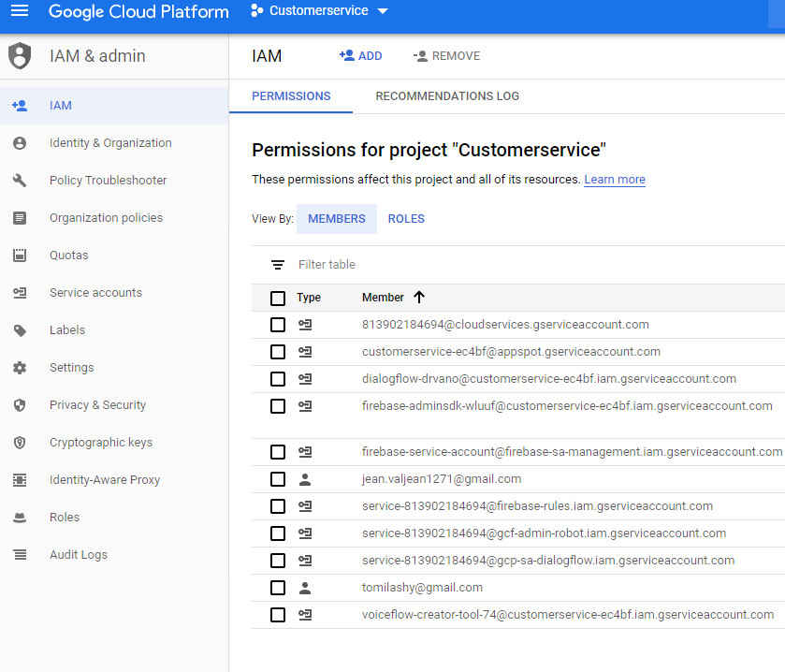The height and width of the screenshot is (672, 785).
Task: Switch to the Permissions tab
Action: (291, 96)
